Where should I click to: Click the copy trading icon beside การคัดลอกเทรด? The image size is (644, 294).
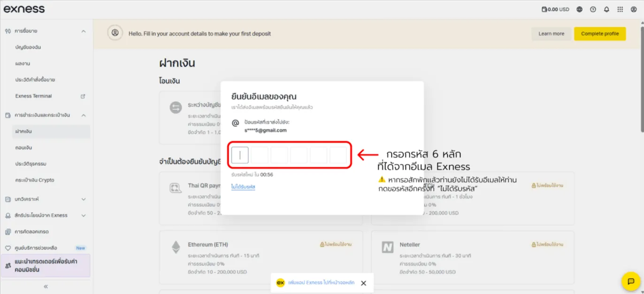[x=8, y=232]
